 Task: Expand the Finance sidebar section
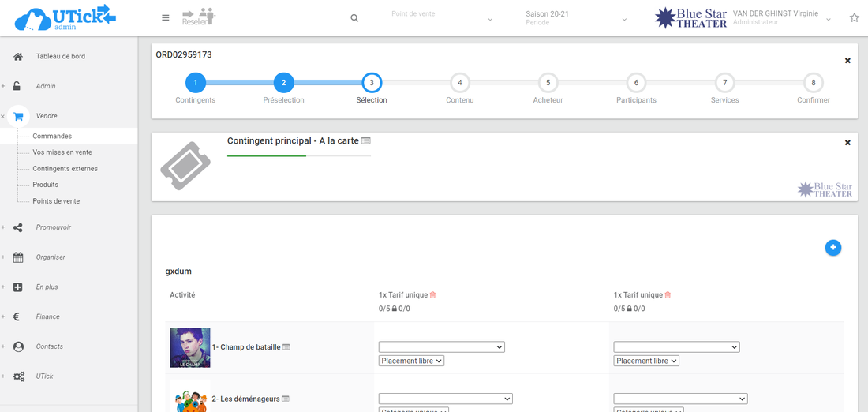point(47,316)
